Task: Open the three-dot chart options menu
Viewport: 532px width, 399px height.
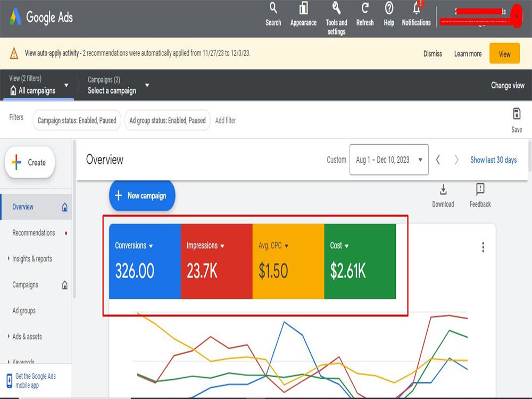Action: click(x=483, y=247)
